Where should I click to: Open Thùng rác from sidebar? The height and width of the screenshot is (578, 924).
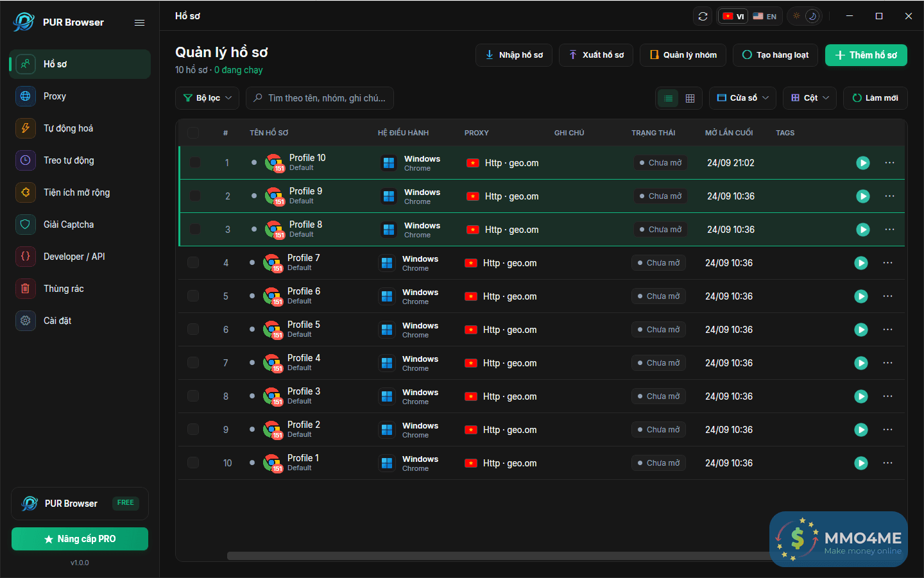pos(80,289)
